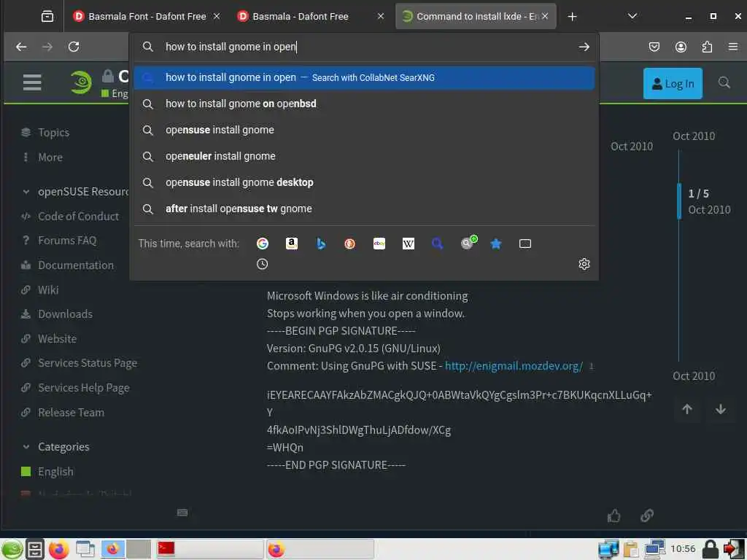The image size is (747, 560).
Task: Like the post with the thumbs-up icon
Action: [x=614, y=516]
